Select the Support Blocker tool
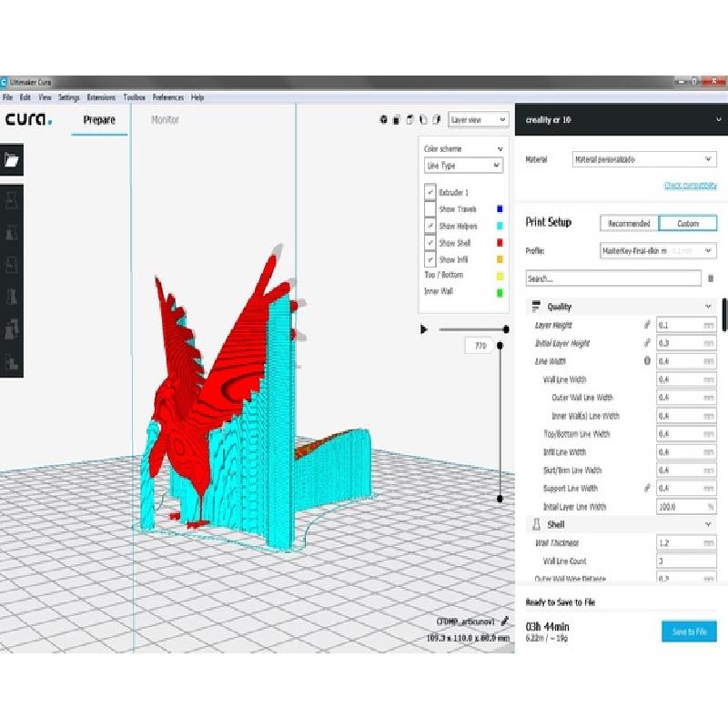The image size is (728, 728). 12,361
